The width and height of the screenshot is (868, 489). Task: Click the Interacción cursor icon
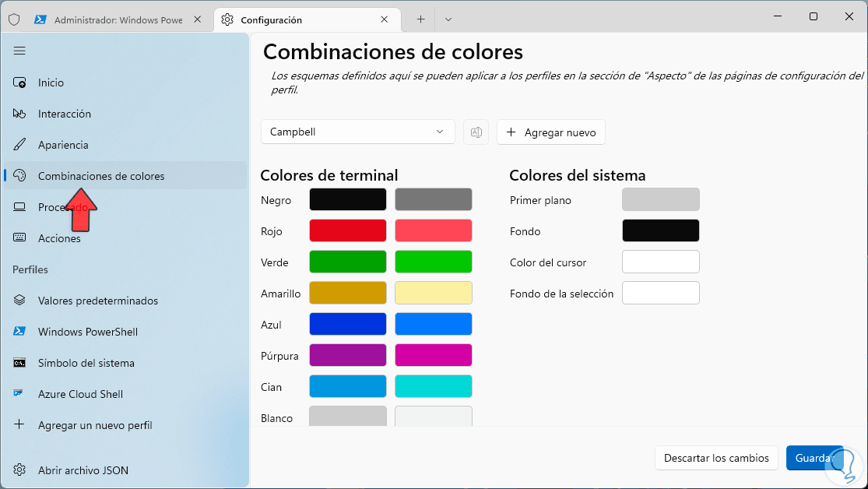[x=20, y=114]
